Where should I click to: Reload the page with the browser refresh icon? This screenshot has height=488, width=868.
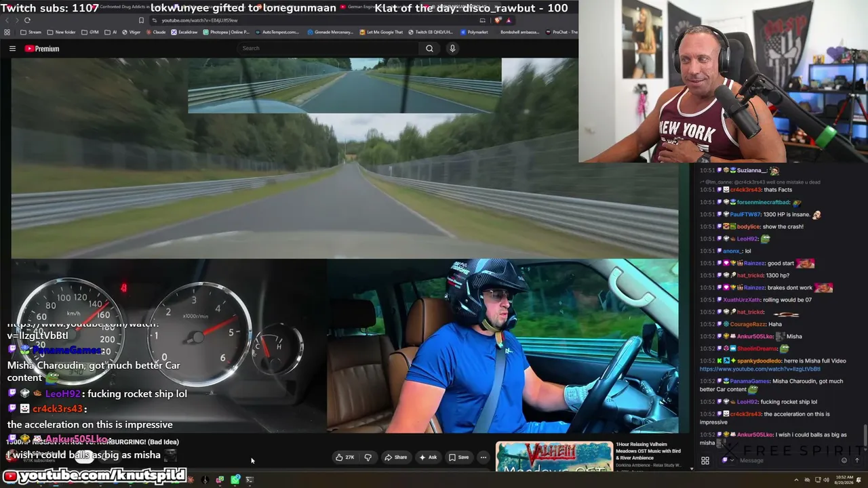27,20
